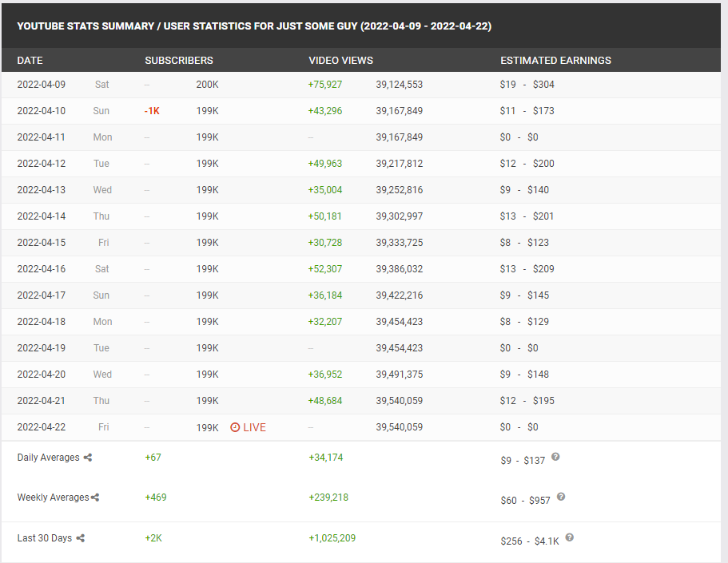
Task: Click earnings $12 - $195
Action: click(x=527, y=401)
